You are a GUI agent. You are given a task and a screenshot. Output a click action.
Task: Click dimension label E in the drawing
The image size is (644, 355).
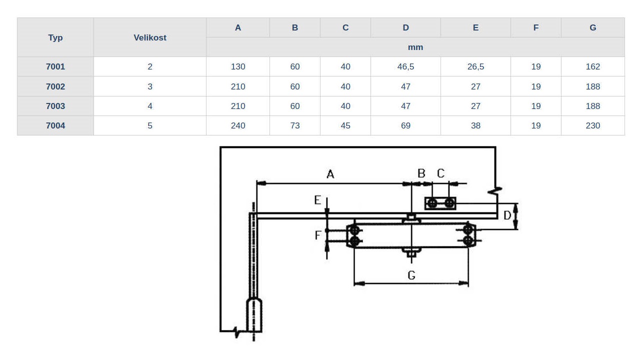point(317,200)
